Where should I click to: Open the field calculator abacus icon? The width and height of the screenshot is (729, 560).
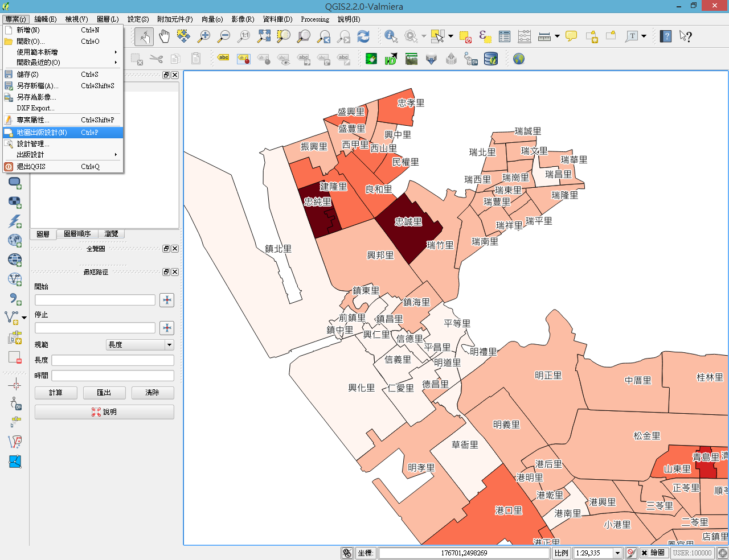tap(525, 36)
